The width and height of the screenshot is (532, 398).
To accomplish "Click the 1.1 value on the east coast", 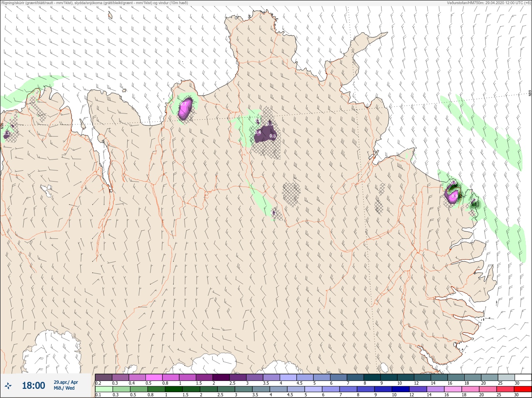I will pos(474,204).
